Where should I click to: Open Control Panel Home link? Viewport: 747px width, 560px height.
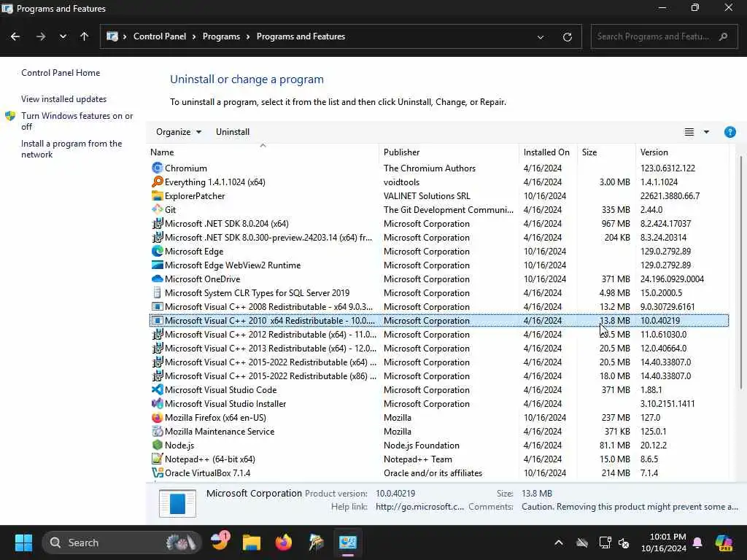click(61, 73)
